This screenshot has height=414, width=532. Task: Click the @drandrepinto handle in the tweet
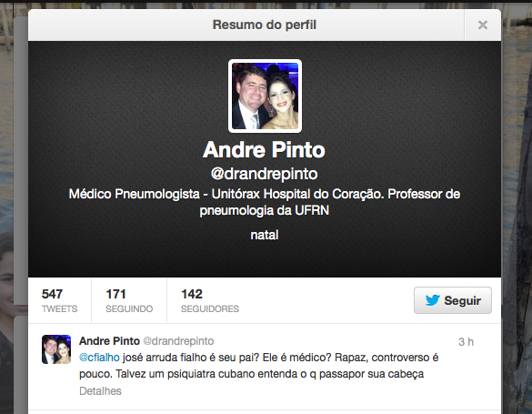pyautogui.click(x=178, y=341)
